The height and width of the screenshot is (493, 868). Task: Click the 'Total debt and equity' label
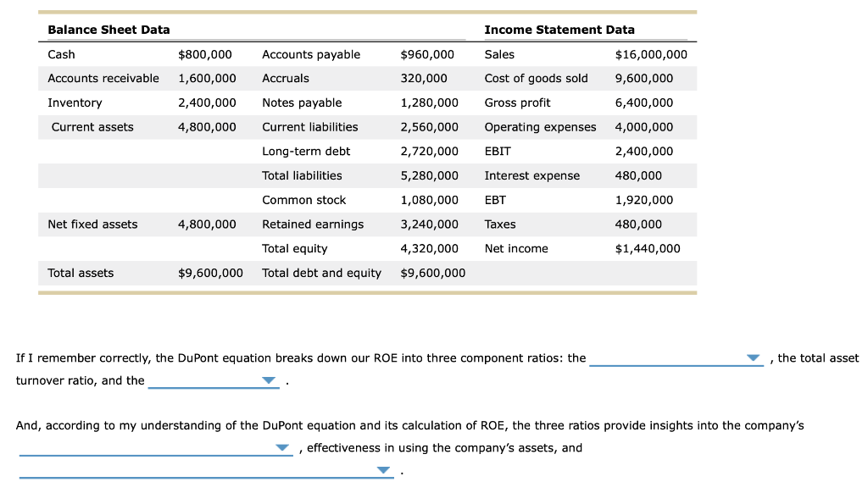click(x=321, y=274)
